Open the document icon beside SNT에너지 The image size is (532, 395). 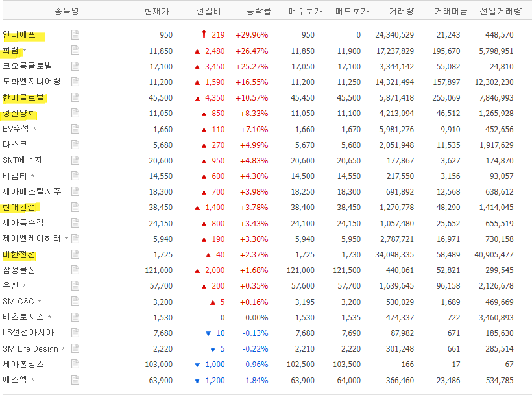[75, 160]
